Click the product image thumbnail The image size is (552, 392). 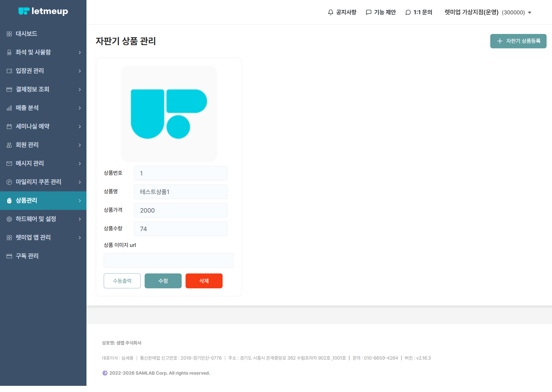click(x=169, y=114)
